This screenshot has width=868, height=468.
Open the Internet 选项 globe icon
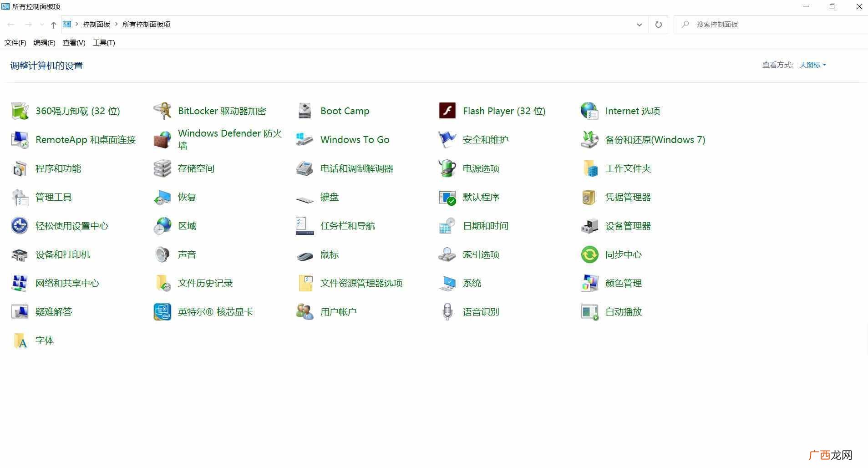coord(589,111)
